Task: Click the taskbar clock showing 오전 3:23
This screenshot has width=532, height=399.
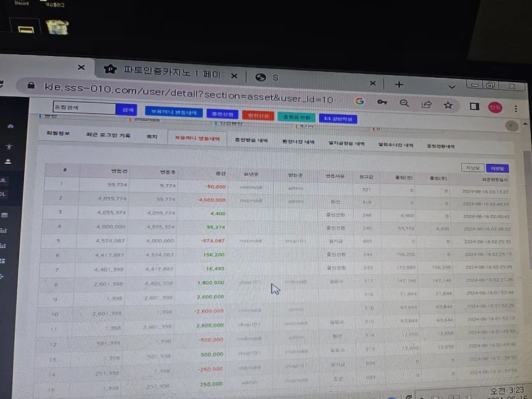Action: point(507,391)
